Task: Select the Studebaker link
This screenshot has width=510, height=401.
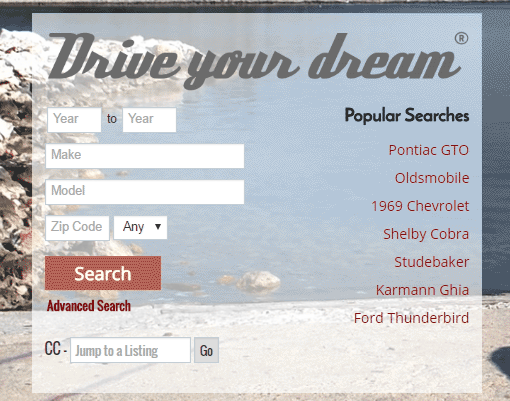Action: click(432, 262)
